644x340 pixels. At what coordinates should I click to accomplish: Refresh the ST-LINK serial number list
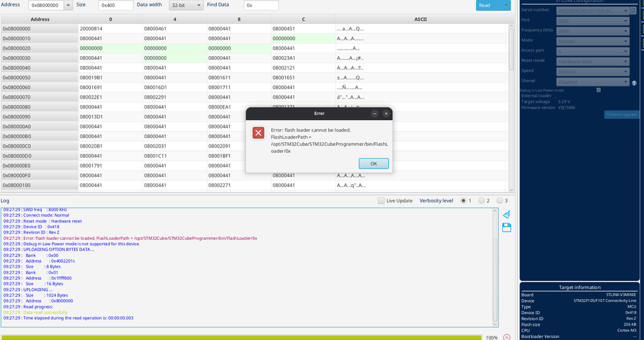(x=633, y=11)
